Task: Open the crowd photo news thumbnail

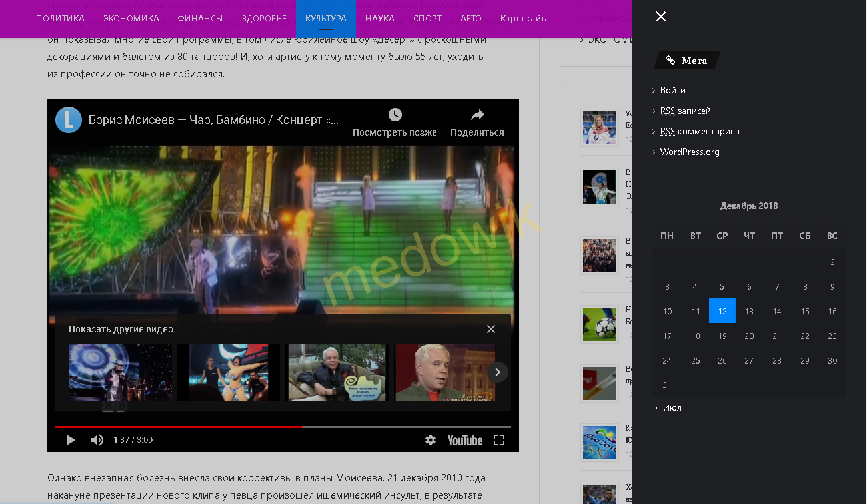Action: tap(600, 255)
